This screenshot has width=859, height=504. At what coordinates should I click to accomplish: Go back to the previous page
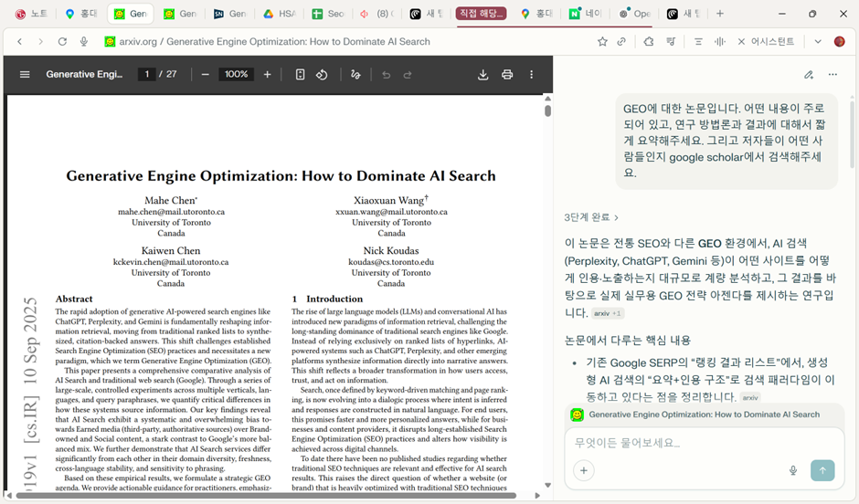pos(20,42)
